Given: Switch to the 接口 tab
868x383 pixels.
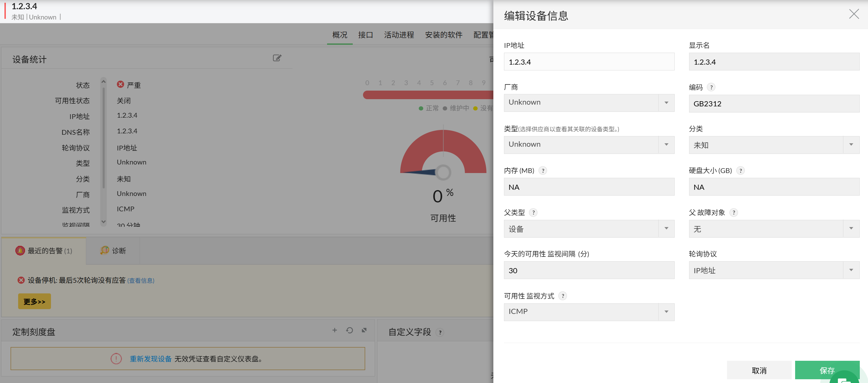Looking at the screenshot, I should 365,35.
